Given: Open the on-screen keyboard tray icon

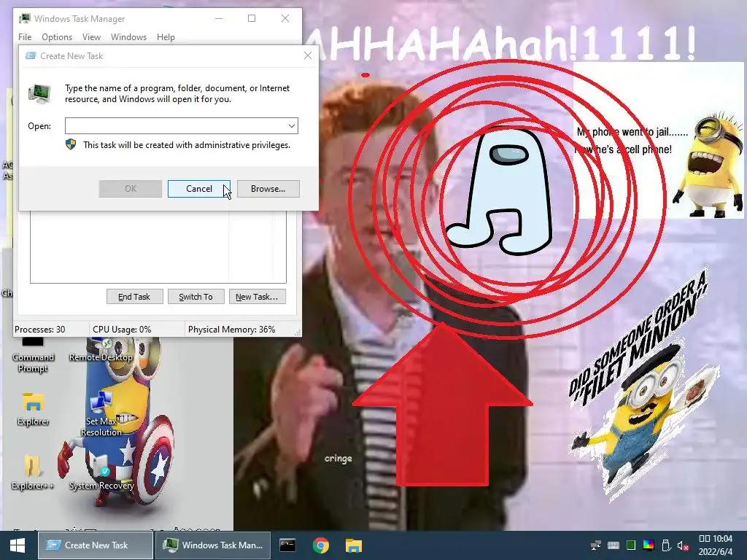Looking at the screenshot, I should [x=614, y=545].
